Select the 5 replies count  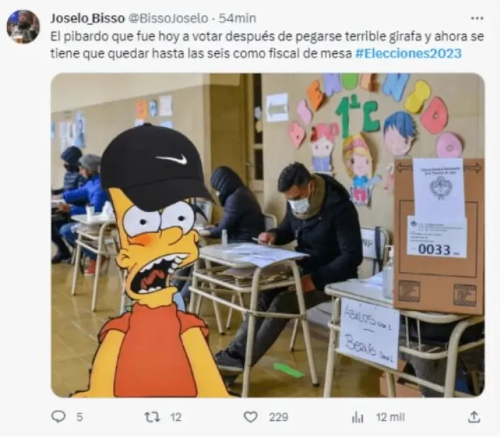point(79,417)
